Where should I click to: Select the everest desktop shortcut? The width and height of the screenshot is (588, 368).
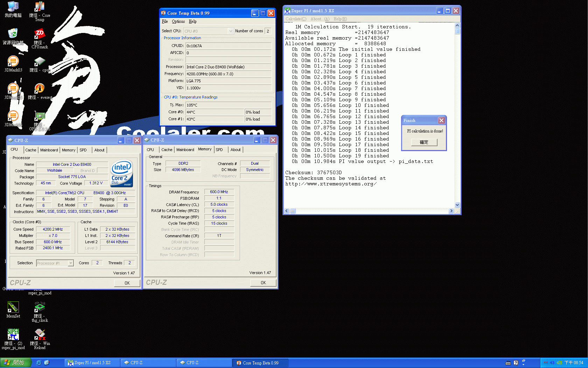pos(40,91)
